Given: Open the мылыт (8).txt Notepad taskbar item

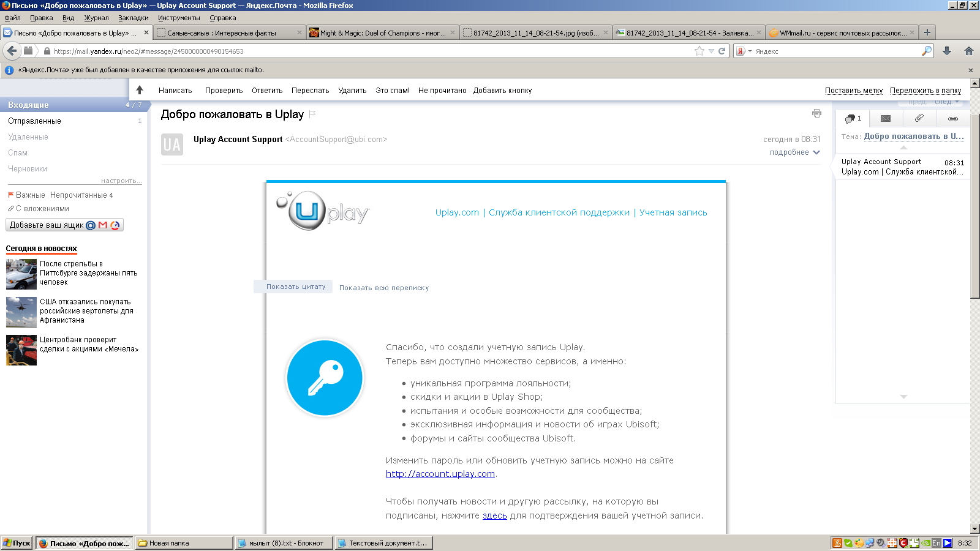Looking at the screenshot, I should pos(284,543).
